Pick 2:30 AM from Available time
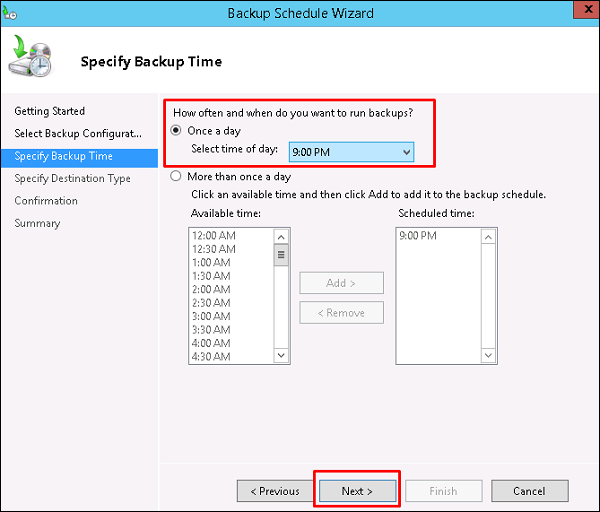 [211, 302]
